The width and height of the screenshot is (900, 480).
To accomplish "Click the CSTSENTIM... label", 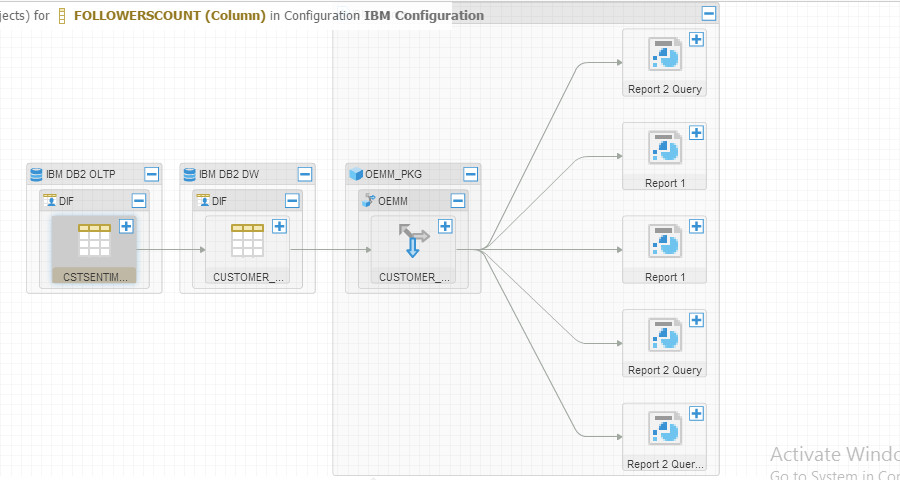I will tap(96, 277).
